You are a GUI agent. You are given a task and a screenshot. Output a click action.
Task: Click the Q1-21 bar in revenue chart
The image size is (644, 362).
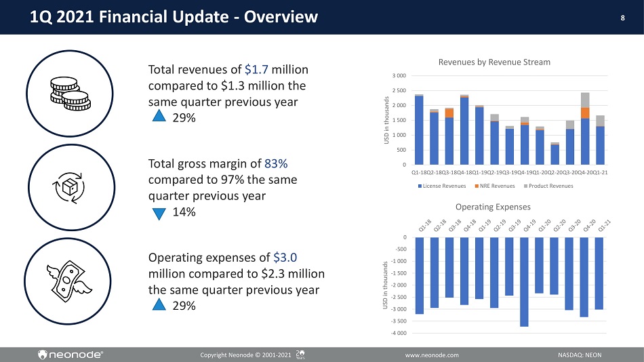point(600,140)
